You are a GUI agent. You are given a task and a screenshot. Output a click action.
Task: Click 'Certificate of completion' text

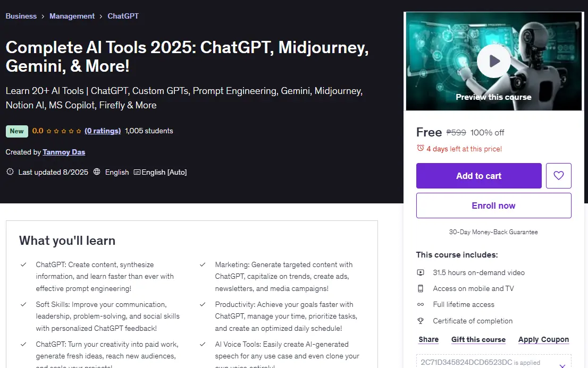473,321
